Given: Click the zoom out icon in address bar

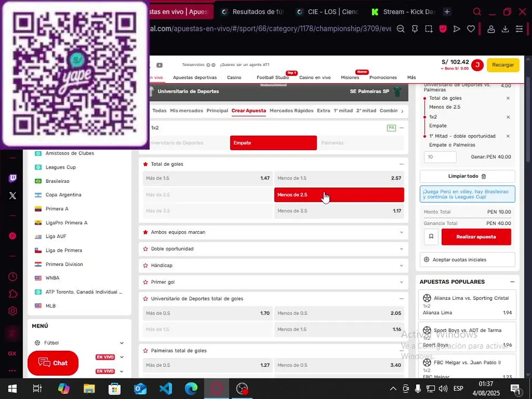Looking at the screenshot, I should point(400,29).
